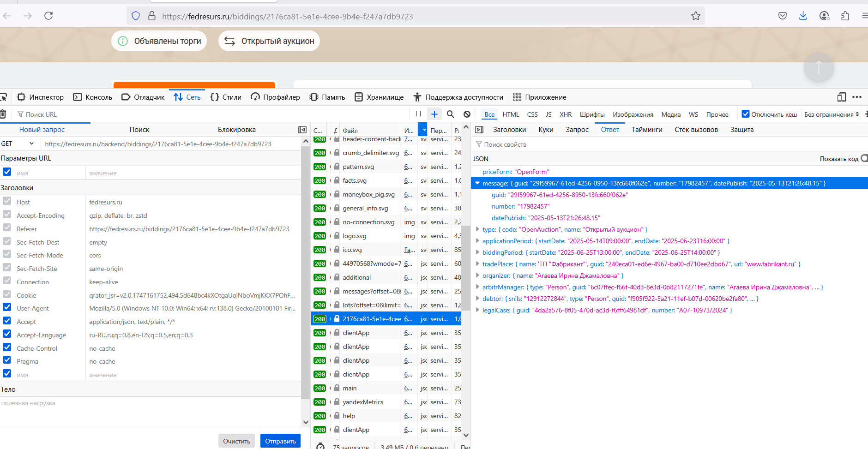Uncheck the 'Отключить кеш' checkbox
Viewport: 868px width, 449px height.
pos(745,114)
